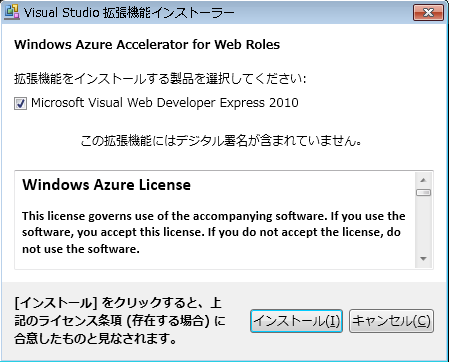Viewport: 449px width, 362px height.
Task: Click the キャンセル(C) button
Action: click(x=391, y=321)
